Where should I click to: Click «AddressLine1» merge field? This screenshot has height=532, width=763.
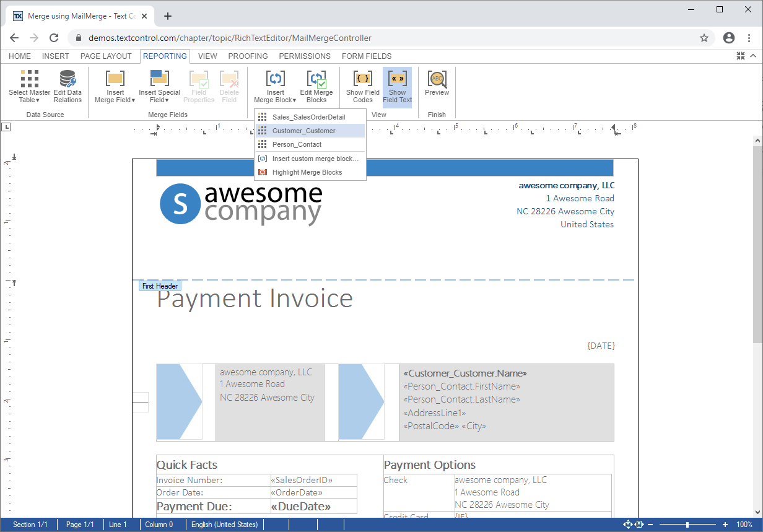pos(435,412)
